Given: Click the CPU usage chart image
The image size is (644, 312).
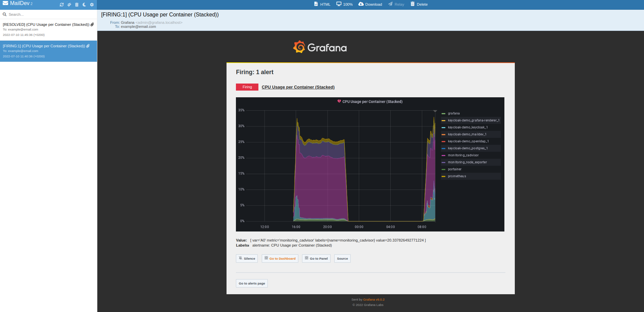Looking at the screenshot, I should coord(370,164).
